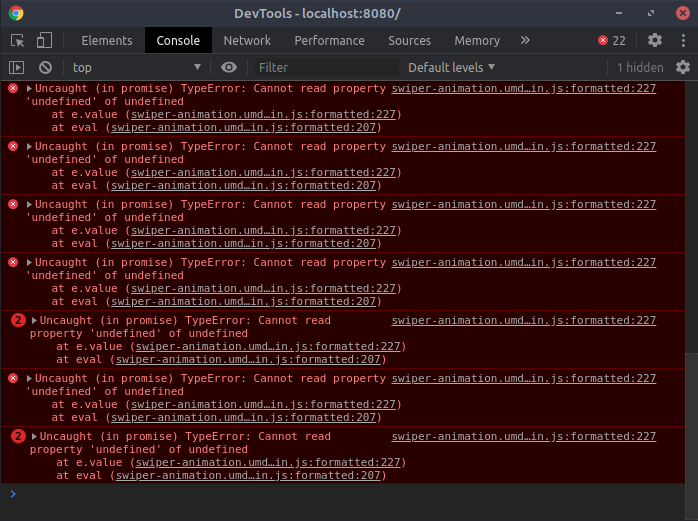Open fourth error's eval :207 link
The width and height of the screenshot is (698, 521).
(243, 301)
